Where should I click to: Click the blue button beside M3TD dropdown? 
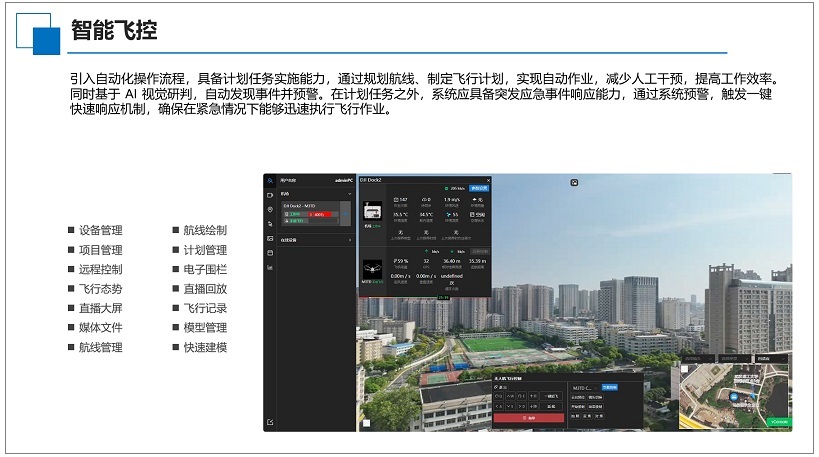point(610,387)
